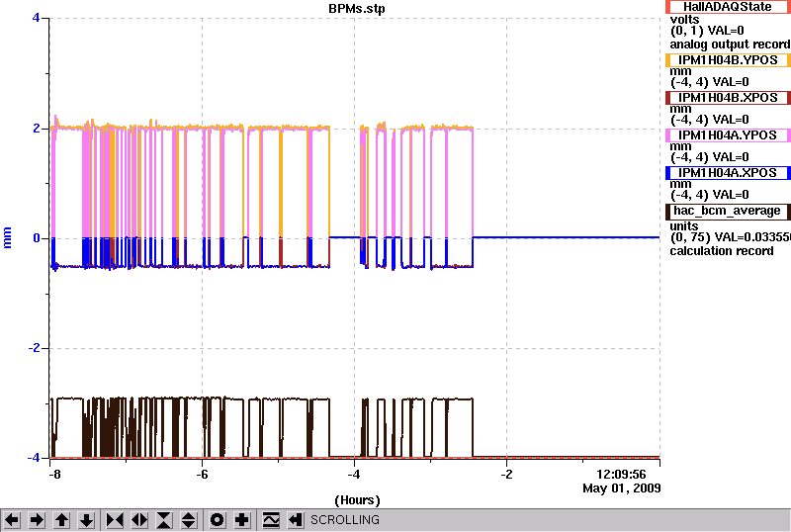Click the (Hours) x-axis label

tap(357, 500)
